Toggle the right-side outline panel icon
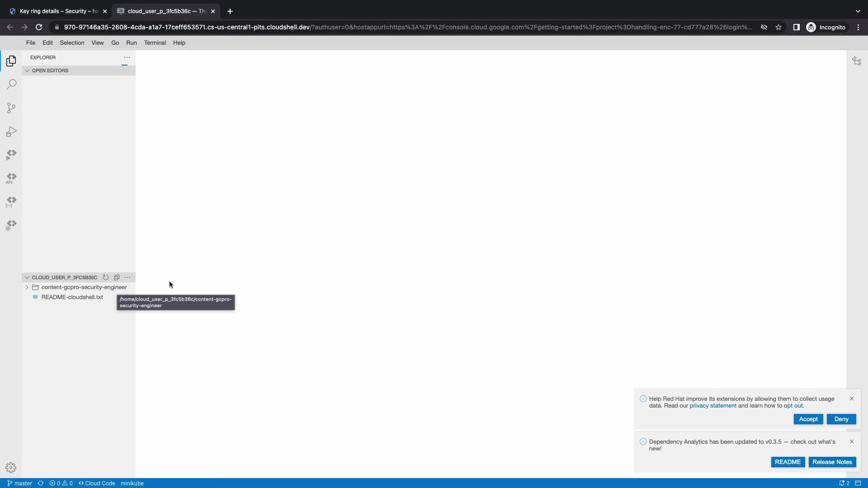Viewport: 868px width, 488px height. click(857, 61)
